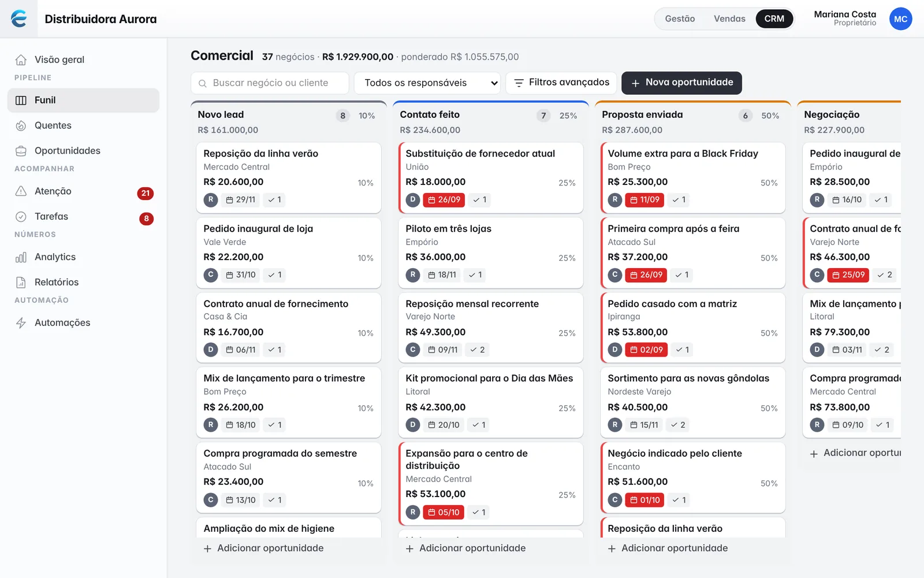This screenshot has width=924, height=578.
Task: Open Contrato anual de fornecimento Casa & Cia card
Action: click(x=289, y=328)
